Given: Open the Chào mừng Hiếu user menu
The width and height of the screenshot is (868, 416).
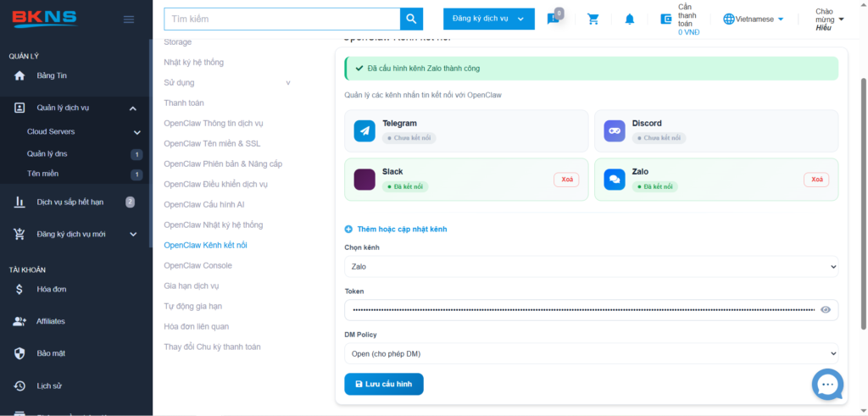Looking at the screenshot, I should pyautogui.click(x=829, y=19).
